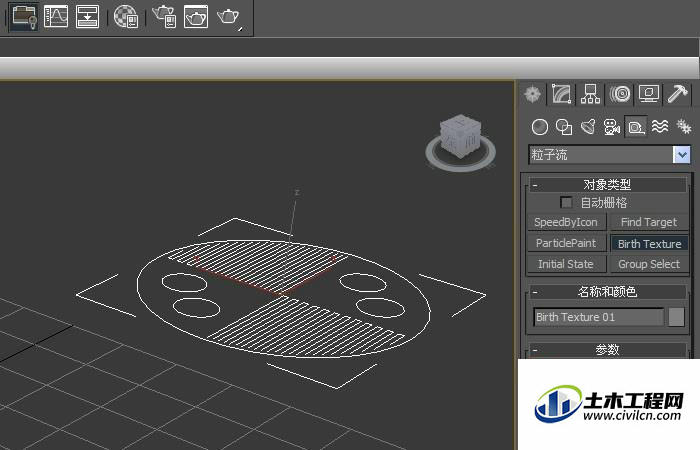Collapse the 参数 rollout

(608, 350)
